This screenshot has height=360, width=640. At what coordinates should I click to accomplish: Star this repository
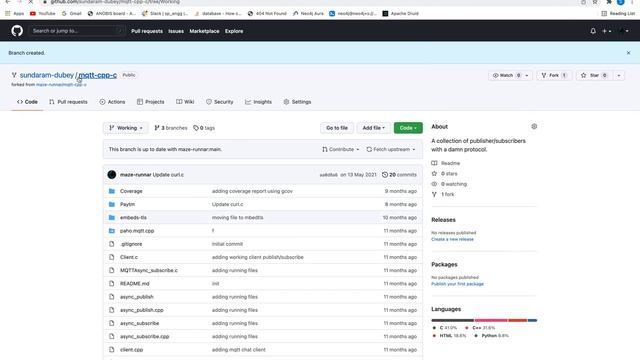point(594,76)
